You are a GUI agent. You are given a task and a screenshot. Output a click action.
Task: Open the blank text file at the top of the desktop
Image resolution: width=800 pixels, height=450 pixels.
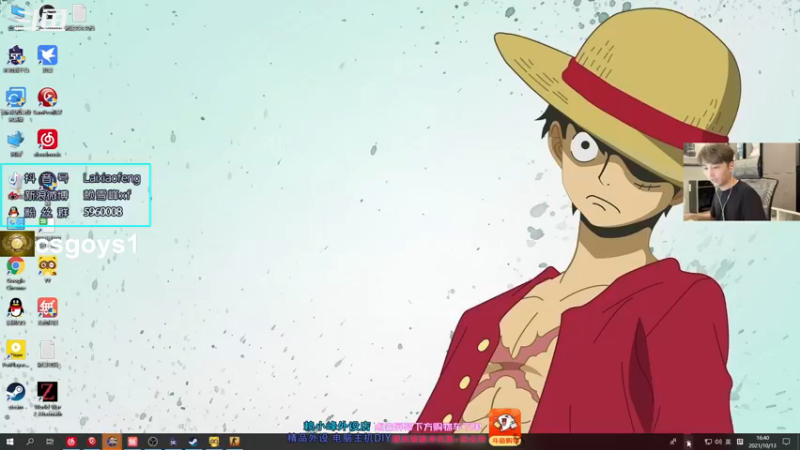click(x=79, y=14)
